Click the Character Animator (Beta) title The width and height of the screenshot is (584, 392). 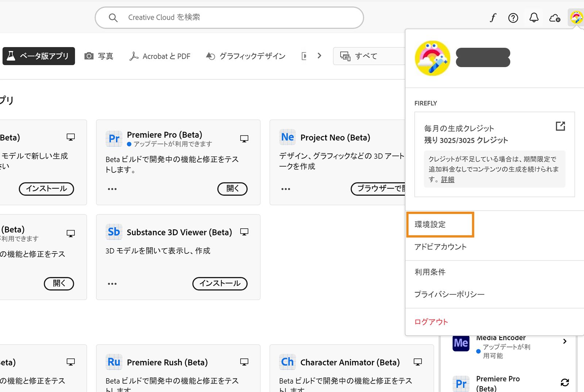pos(350,362)
